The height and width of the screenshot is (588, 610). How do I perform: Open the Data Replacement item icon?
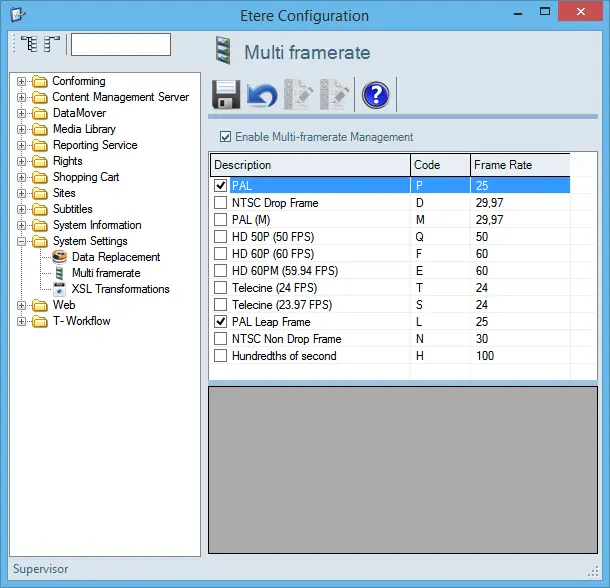tap(59, 257)
